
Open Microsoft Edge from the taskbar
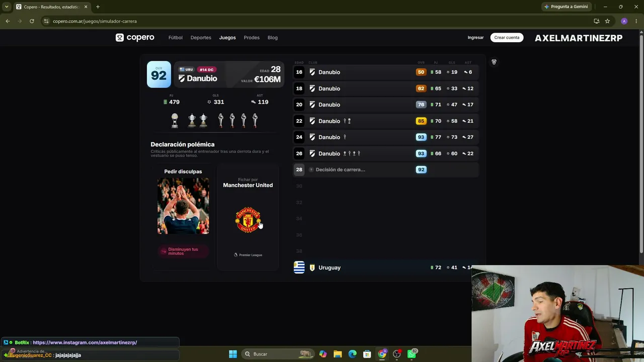pyautogui.click(x=353, y=354)
